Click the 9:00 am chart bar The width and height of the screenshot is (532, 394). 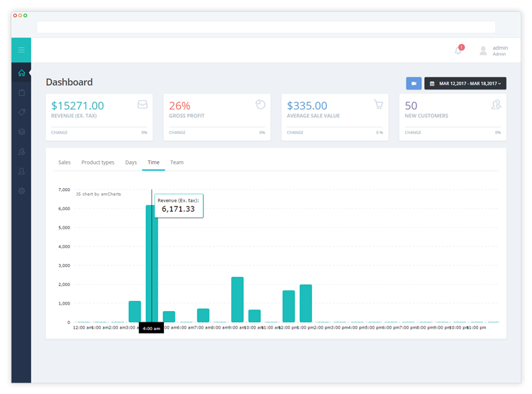pos(237,300)
